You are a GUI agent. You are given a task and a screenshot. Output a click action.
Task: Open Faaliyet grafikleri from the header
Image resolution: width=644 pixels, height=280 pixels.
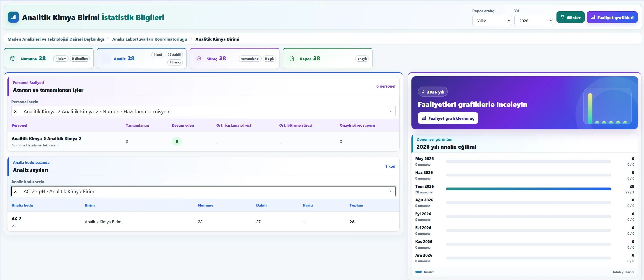(x=612, y=17)
